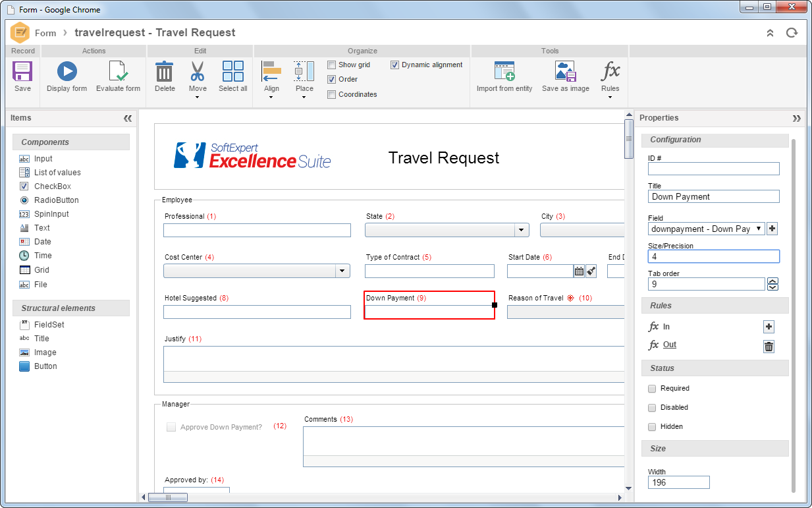The height and width of the screenshot is (508, 812).
Task: Click the Professional input field
Action: 257,230
